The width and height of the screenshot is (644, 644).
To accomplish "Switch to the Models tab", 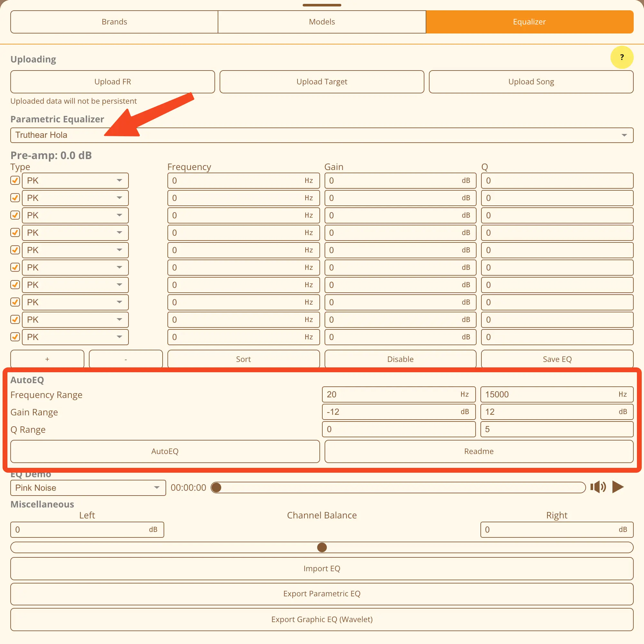I will pos(322,22).
